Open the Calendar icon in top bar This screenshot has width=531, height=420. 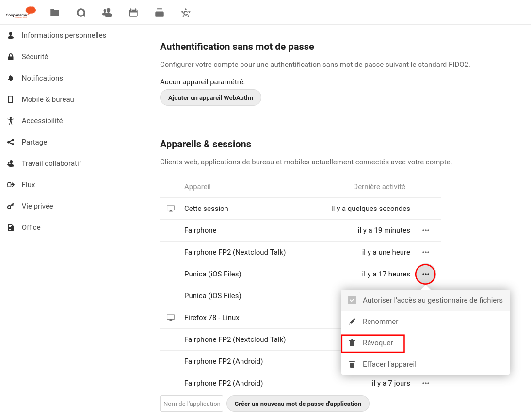(133, 13)
